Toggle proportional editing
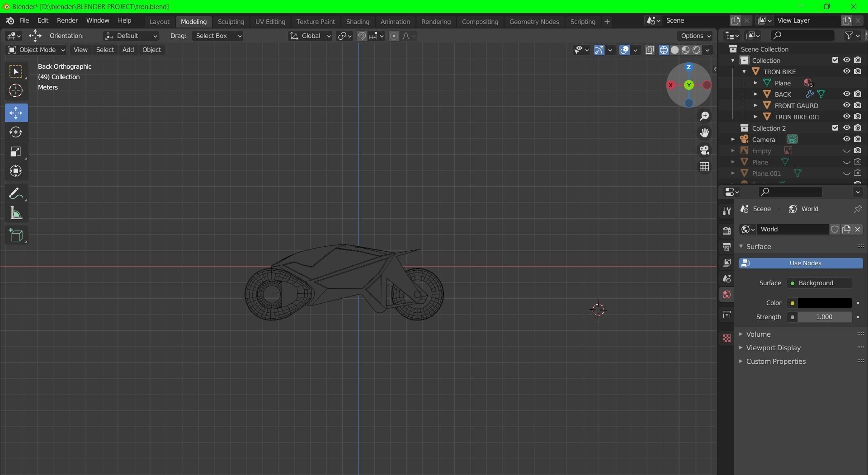 click(394, 36)
